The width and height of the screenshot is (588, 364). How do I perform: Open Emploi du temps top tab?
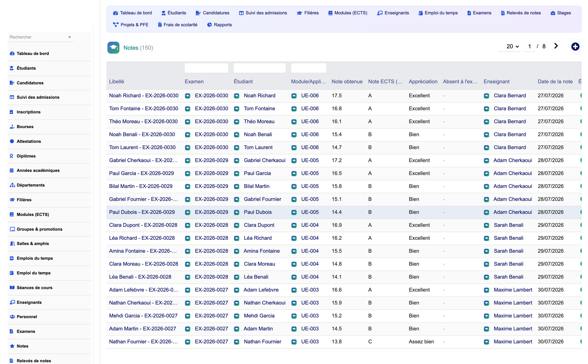click(x=438, y=13)
